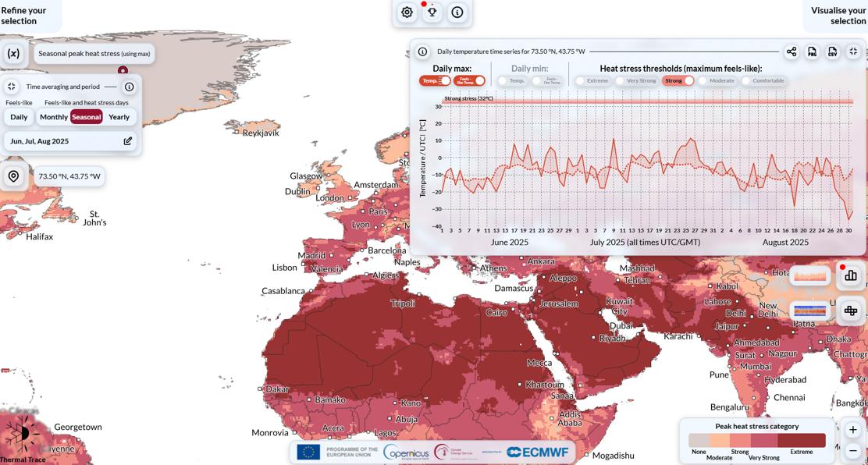The height and width of the screenshot is (465, 868).
Task: Open the settings gear icon
Action: (407, 12)
